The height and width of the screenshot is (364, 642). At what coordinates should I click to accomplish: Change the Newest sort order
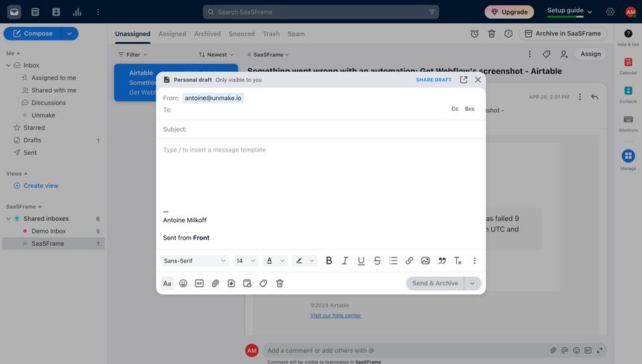click(216, 54)
